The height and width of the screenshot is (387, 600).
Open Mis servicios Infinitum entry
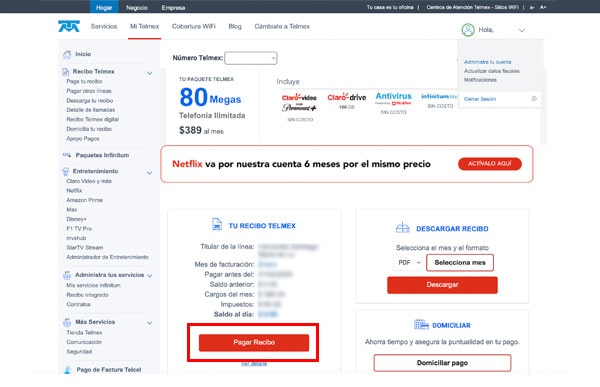(93, 286)
